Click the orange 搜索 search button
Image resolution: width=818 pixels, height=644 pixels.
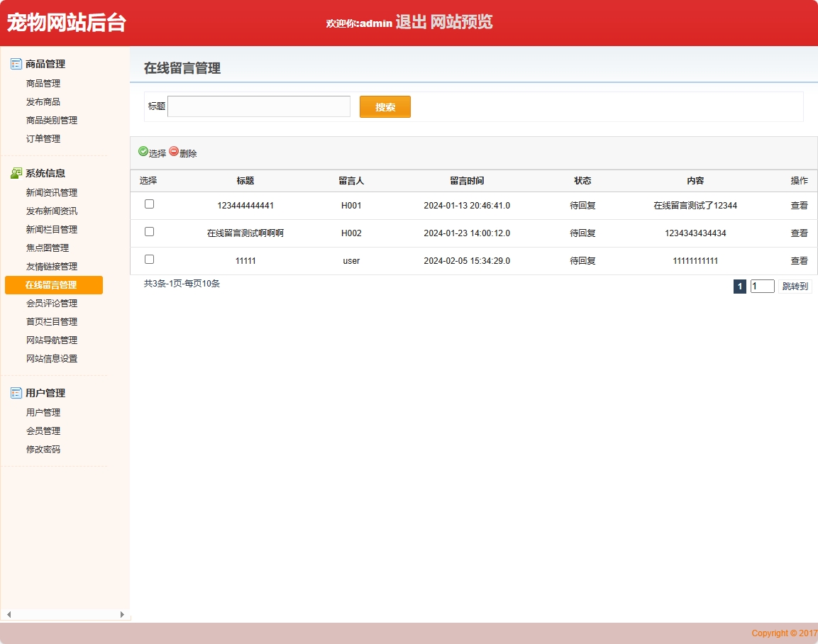(385, 106)
